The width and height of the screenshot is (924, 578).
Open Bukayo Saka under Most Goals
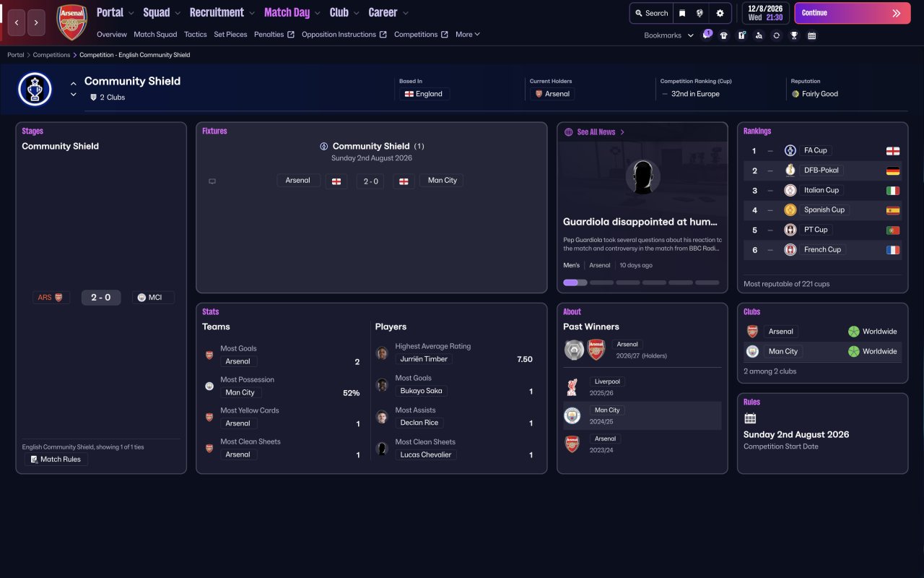[x=422, y=391]
